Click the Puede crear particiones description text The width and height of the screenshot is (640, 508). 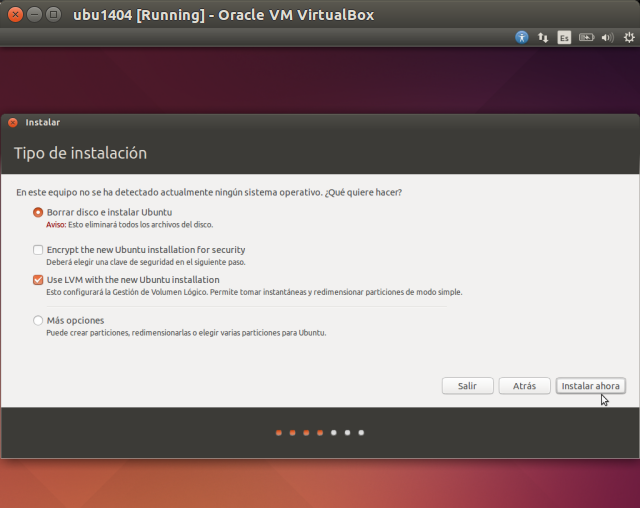[186, 333]
